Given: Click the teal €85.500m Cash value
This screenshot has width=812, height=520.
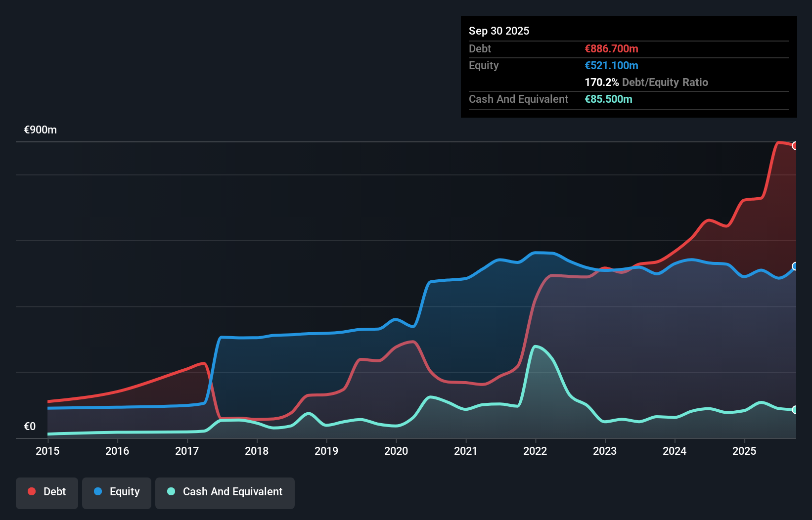Looking at the screenshot, I should point(607,99).
